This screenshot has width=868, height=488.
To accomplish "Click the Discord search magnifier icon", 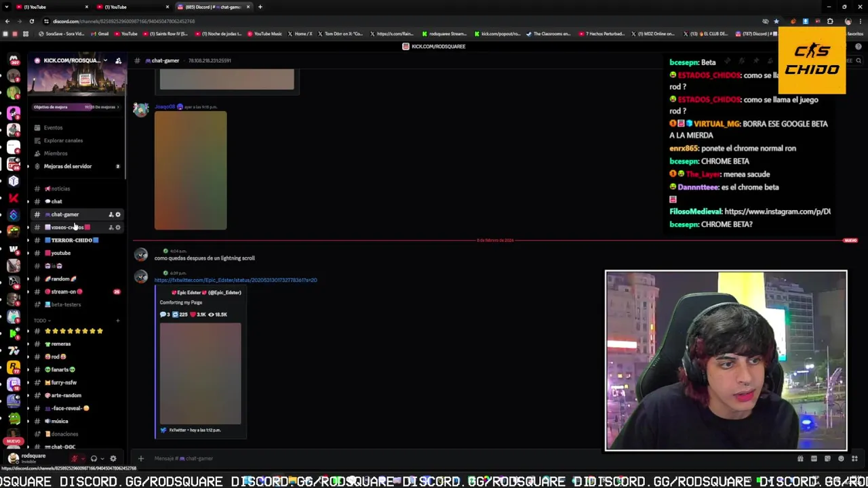I will pyautogui.click(x=859, y=60).
